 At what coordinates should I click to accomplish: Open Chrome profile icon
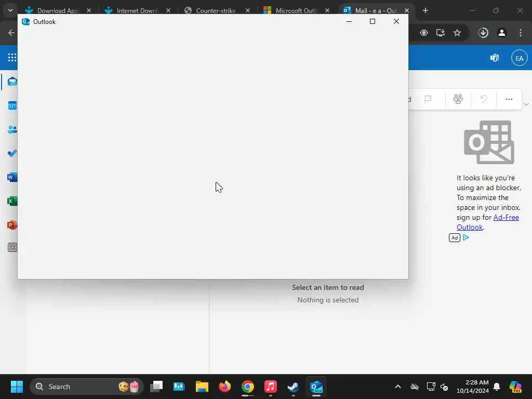tap(502, 33)
